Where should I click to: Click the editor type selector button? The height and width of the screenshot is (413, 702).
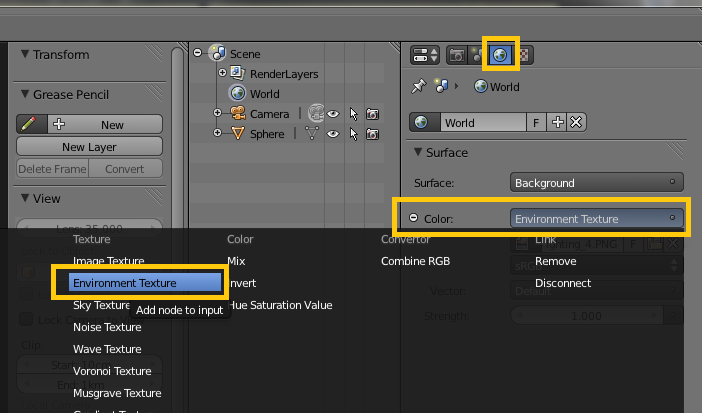(424, 56)
